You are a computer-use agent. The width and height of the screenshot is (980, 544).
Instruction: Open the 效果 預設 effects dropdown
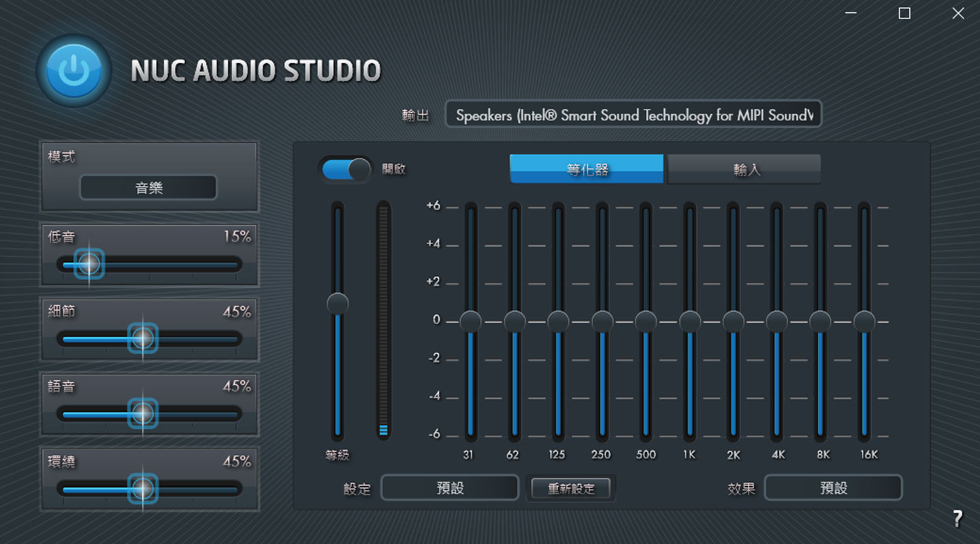[833, 488]
